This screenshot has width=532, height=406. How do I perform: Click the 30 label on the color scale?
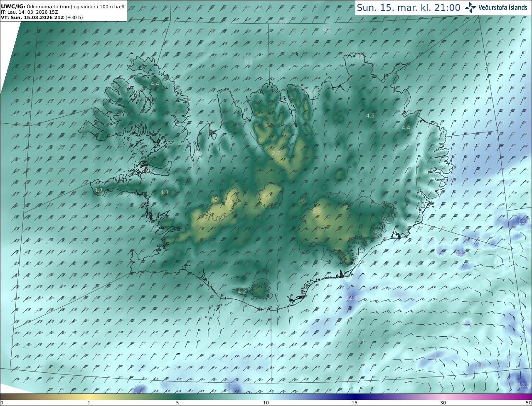point(443,403)
